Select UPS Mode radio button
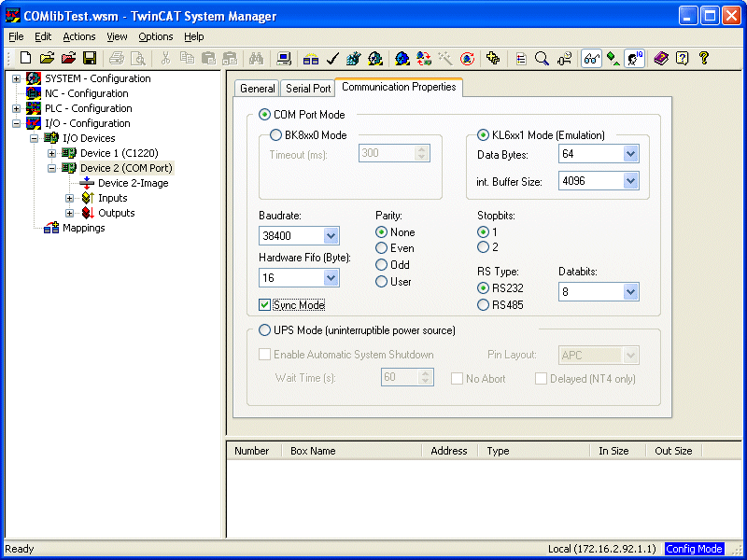747x560 pixels. tap(264, 330)
